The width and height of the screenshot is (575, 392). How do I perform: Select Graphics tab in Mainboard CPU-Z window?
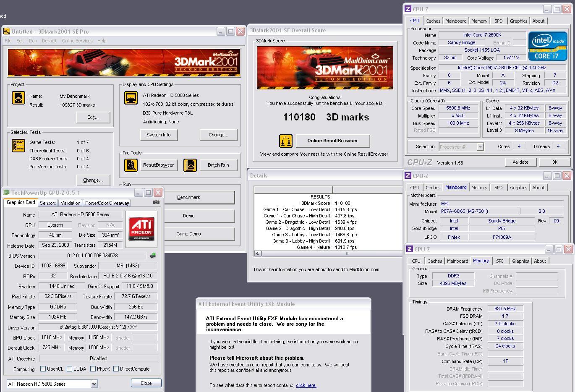pos(518,188)
